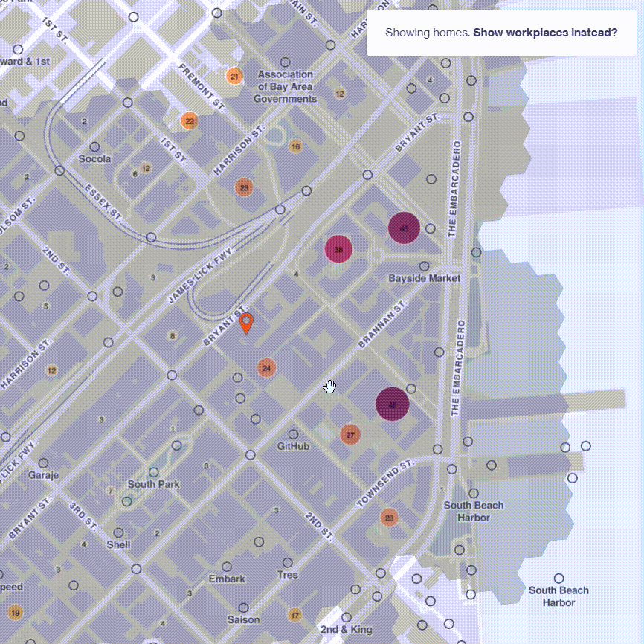Select the circle marker above Shell
644x644 pixels.
[118, 532]
